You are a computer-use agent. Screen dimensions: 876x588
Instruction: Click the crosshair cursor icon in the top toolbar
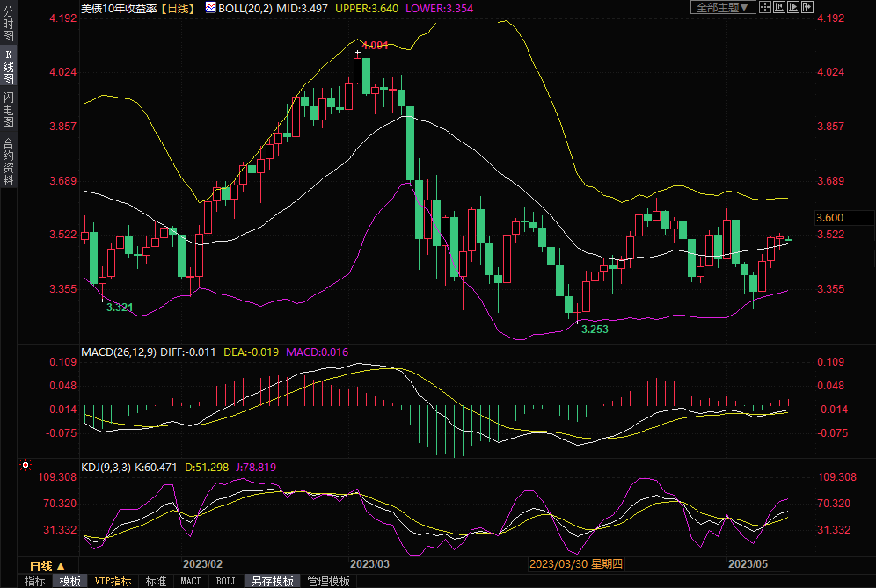[x=764, y=7]
